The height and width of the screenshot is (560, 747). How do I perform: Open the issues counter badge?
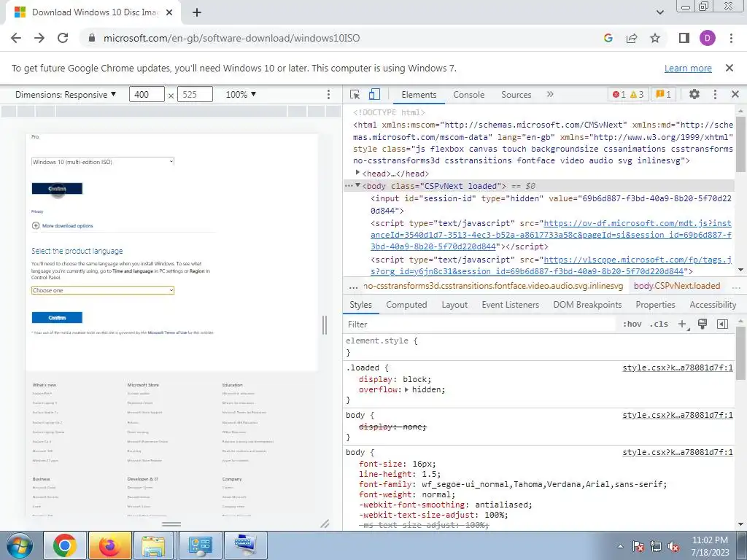[x=663, y=94]
